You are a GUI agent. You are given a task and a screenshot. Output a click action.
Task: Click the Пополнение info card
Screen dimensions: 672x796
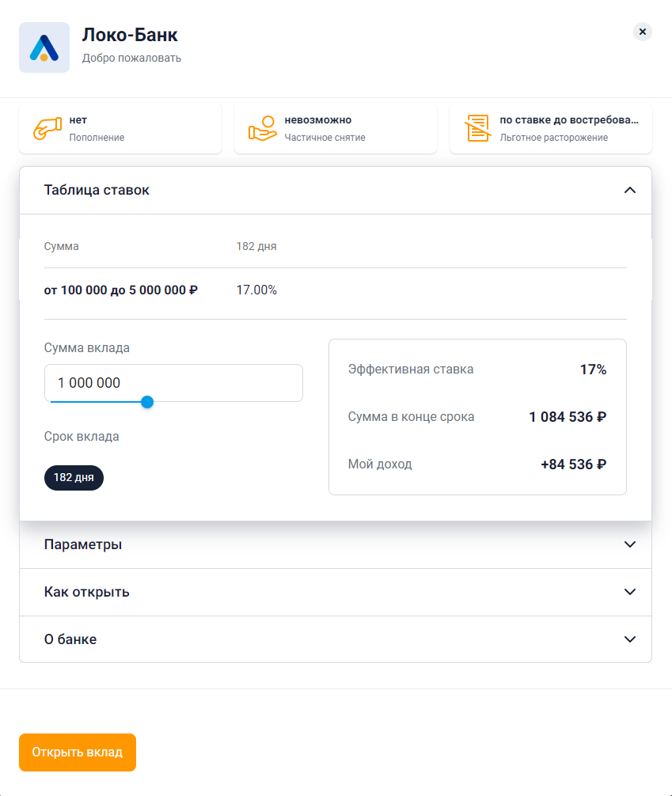click(120, 128)
